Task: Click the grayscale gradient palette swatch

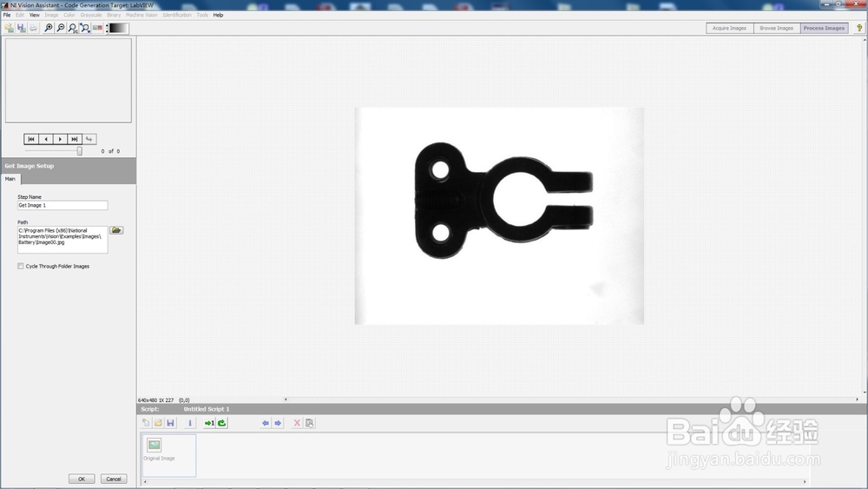Action: coord(118,28)
